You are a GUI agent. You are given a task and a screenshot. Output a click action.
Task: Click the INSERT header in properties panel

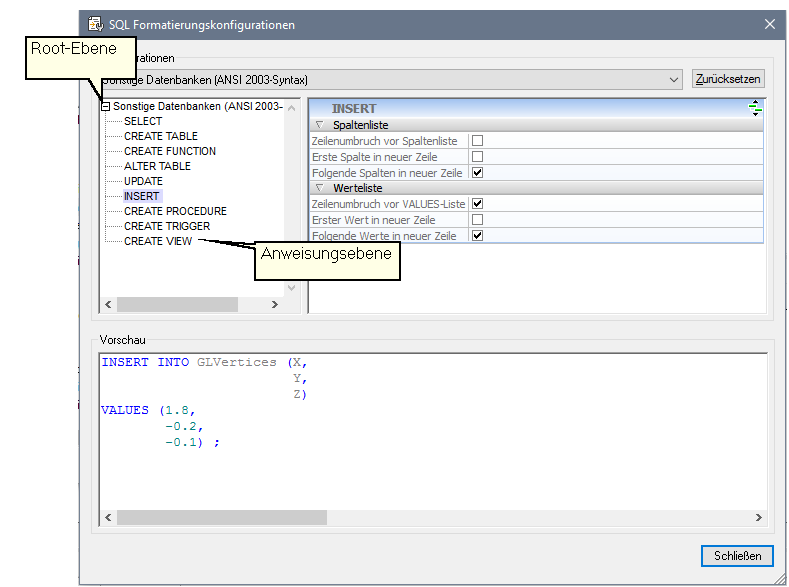point(354,109)
